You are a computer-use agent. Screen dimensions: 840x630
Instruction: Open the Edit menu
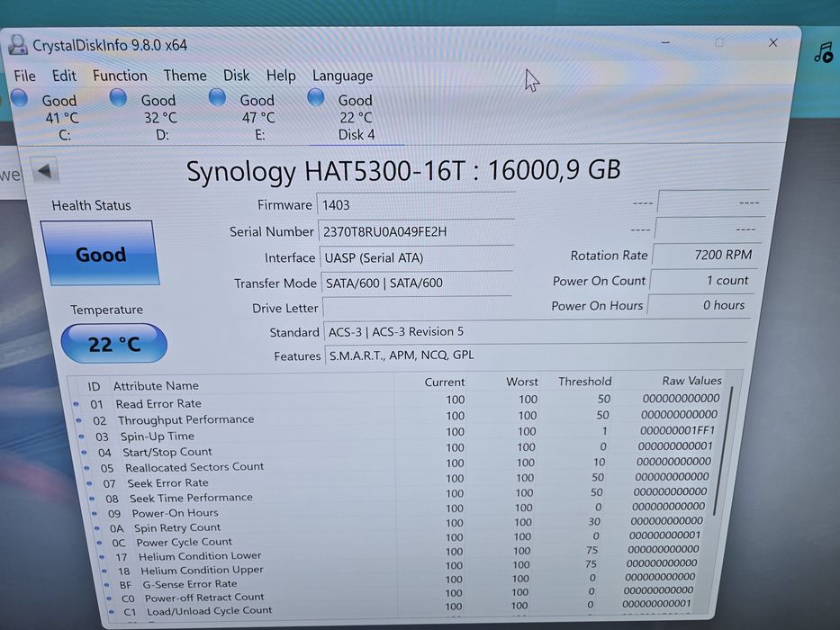64,76
